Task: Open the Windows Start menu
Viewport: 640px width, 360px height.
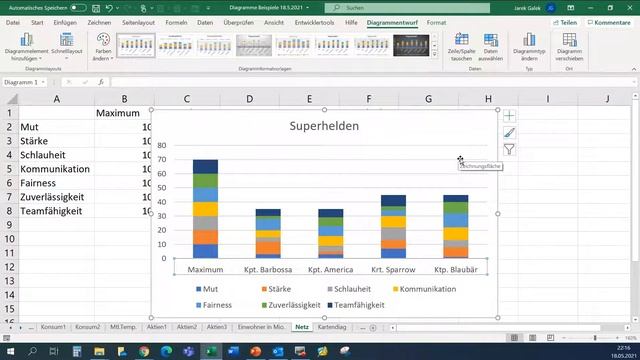Action: [10, 351]
